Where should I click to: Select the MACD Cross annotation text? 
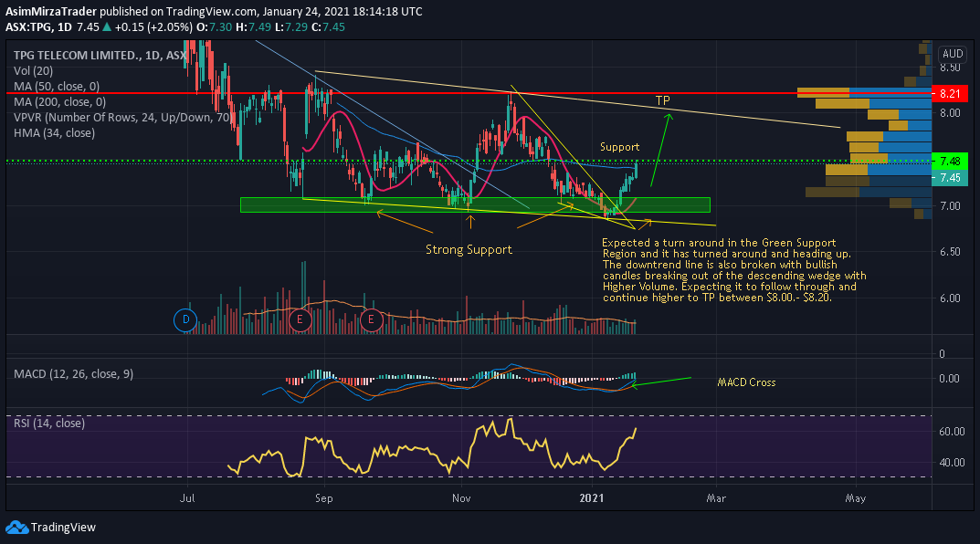click(746, 382)
